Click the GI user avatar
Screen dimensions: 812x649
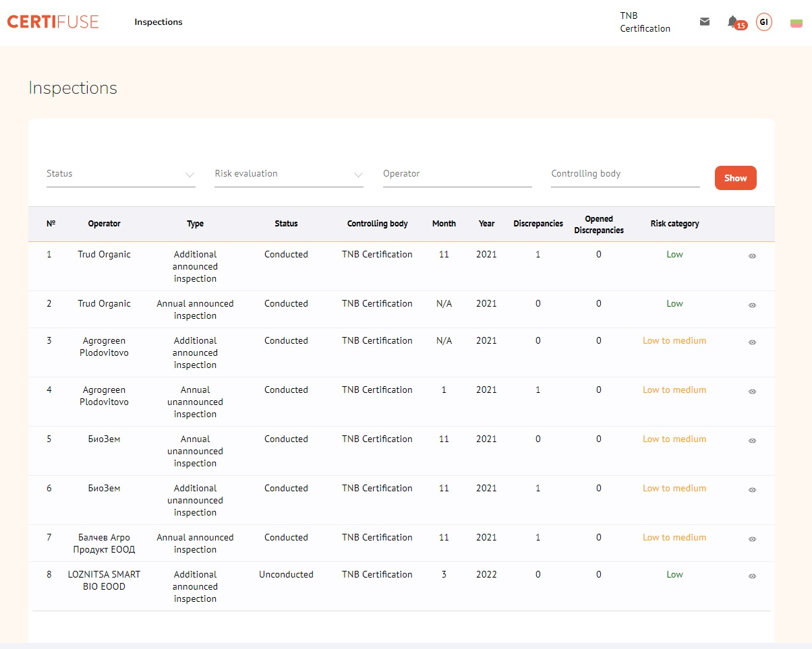tap(763, 22)
